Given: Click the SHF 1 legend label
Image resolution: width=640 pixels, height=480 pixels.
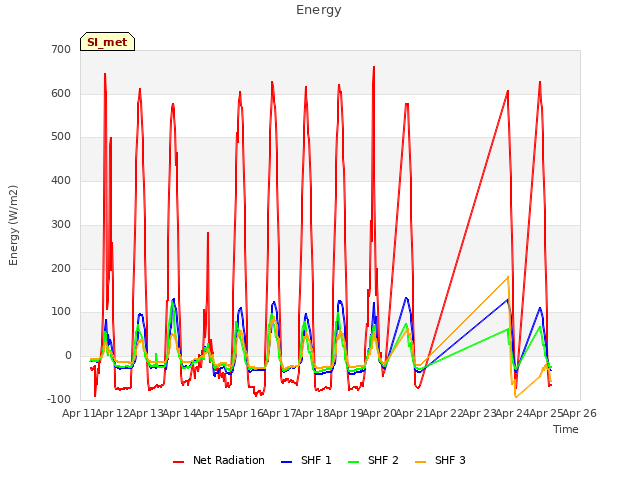Looking at the screenshot, I should (316, 460).
